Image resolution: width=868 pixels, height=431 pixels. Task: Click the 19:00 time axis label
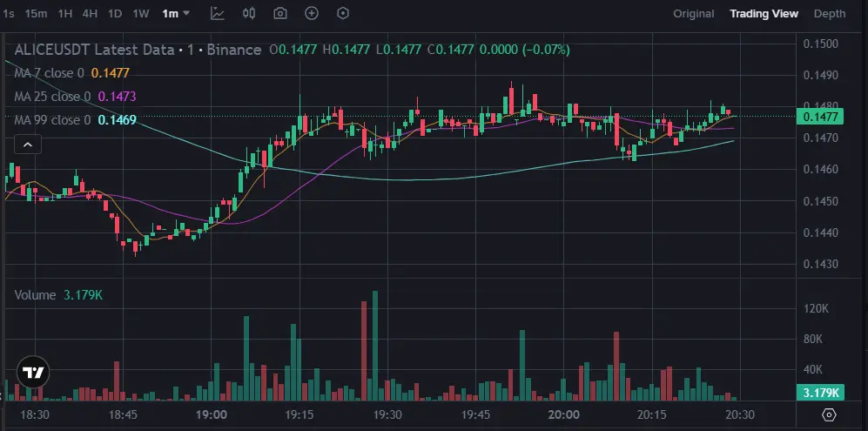coord(212,415)
